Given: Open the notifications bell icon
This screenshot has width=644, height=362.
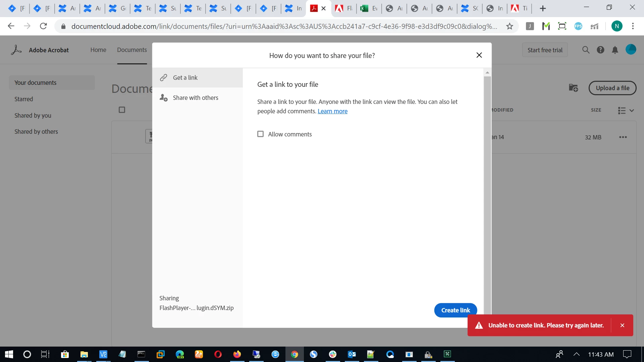Looking at the screenshot, I should coord(615,50).
